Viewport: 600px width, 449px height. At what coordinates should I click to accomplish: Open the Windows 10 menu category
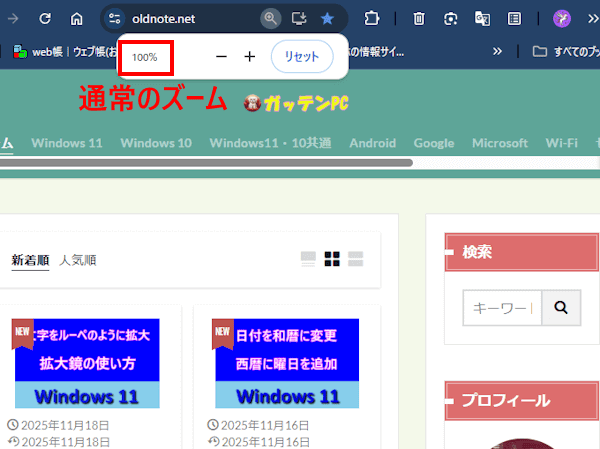pyautogui.click(x=156, y=143)
